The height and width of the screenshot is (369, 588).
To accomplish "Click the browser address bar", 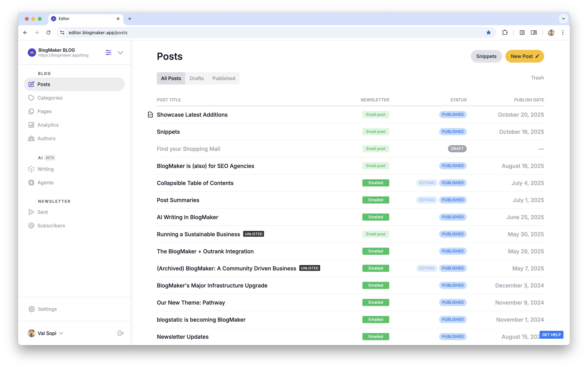I will (269, 33).
